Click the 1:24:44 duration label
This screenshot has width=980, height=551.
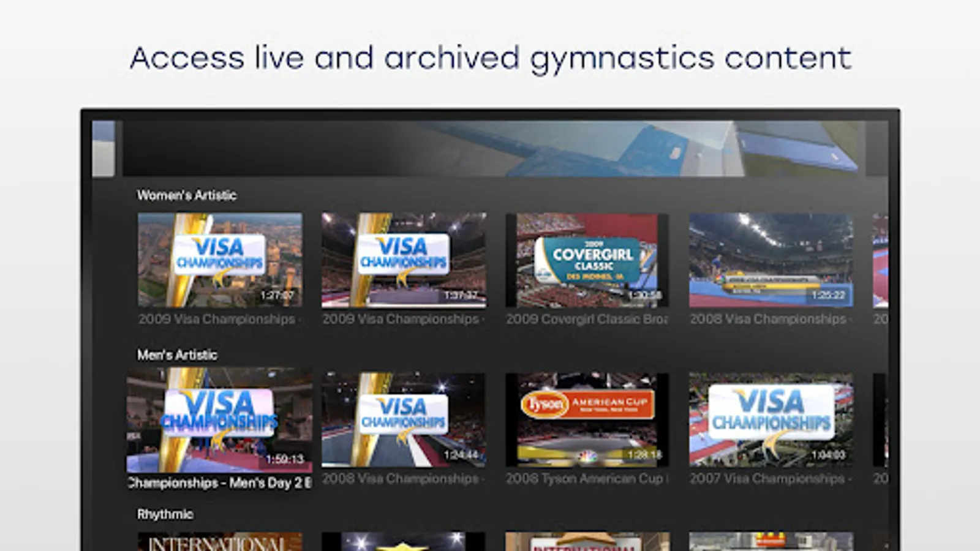pos(461,455)
